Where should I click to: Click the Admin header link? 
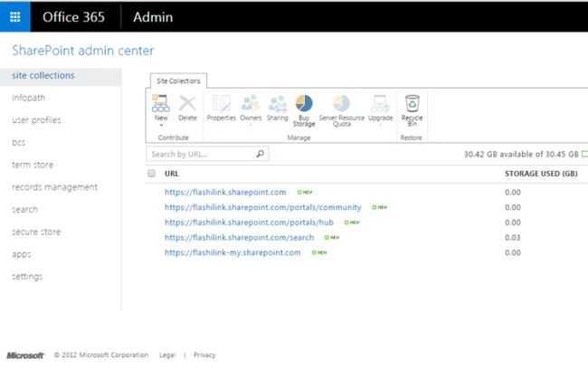pos(153,17)
